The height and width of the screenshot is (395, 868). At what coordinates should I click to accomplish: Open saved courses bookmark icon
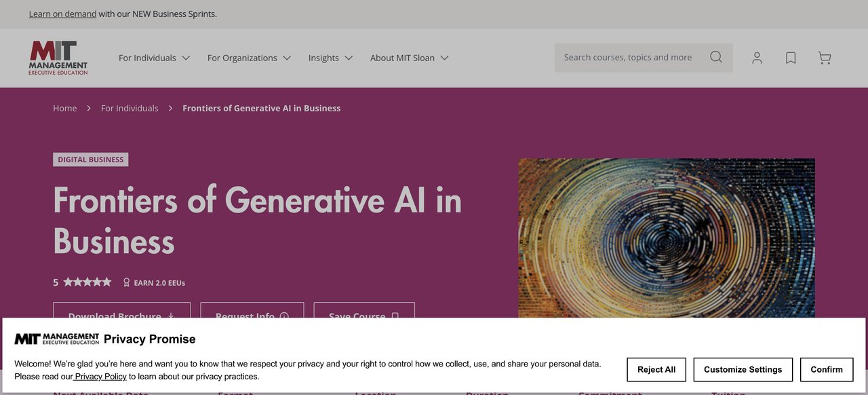coord(791,58)
